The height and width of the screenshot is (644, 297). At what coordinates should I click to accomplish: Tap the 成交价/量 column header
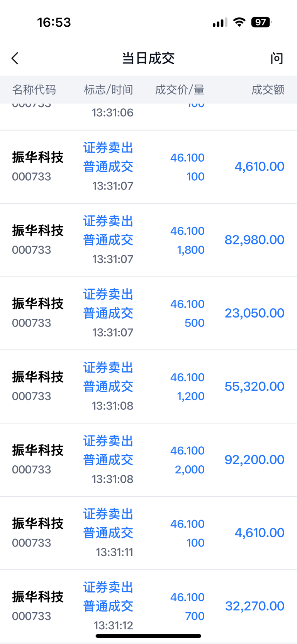click(x=180, y=90)
